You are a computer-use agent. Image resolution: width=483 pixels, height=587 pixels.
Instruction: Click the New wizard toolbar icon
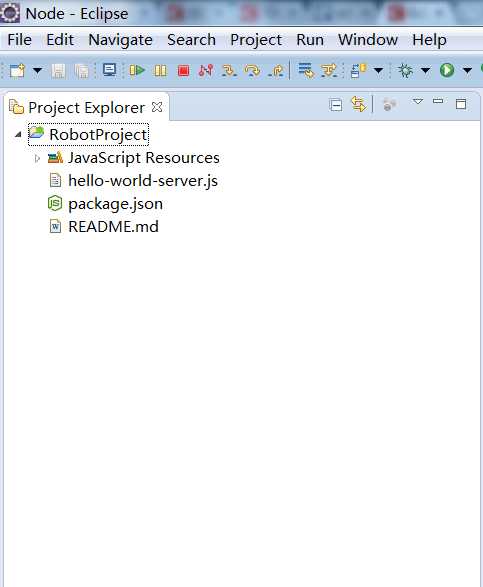point(17,70)
